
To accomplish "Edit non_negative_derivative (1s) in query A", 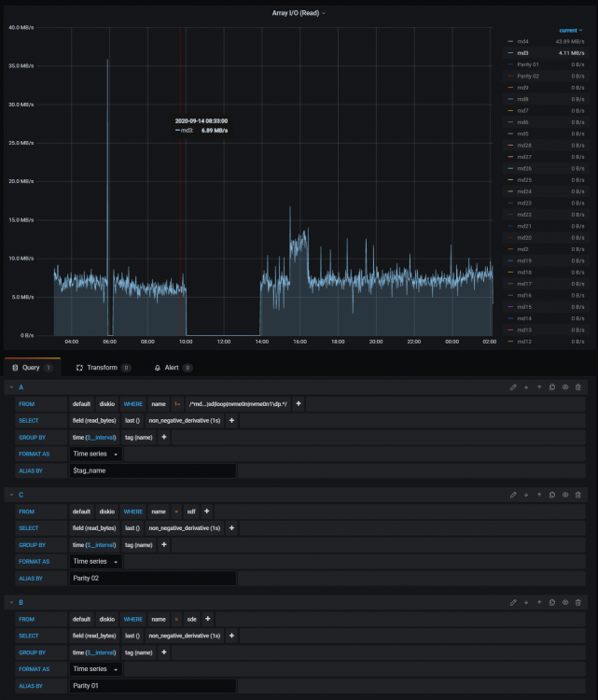I will coord(185,421).
